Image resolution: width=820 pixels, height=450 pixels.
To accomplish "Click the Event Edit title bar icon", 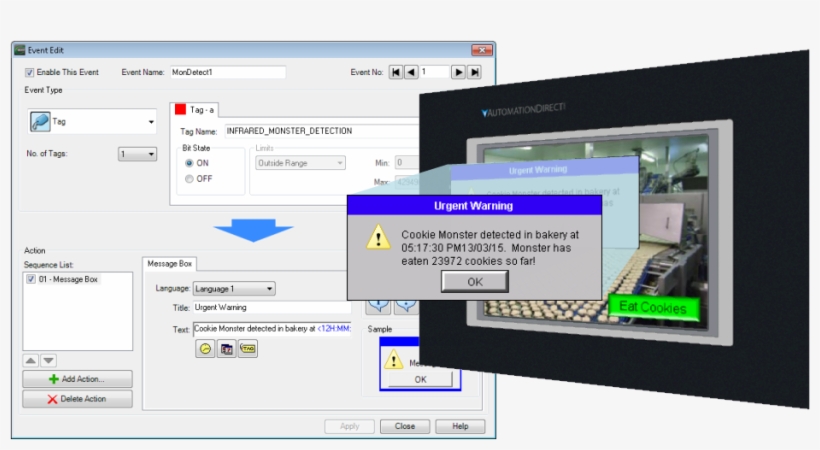I will 20,50.
